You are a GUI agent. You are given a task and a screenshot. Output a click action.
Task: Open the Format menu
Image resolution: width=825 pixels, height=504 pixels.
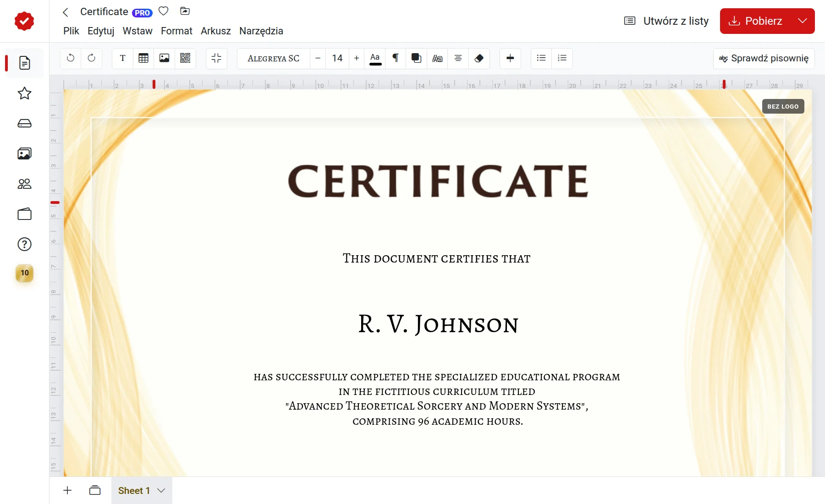(176, 31)
